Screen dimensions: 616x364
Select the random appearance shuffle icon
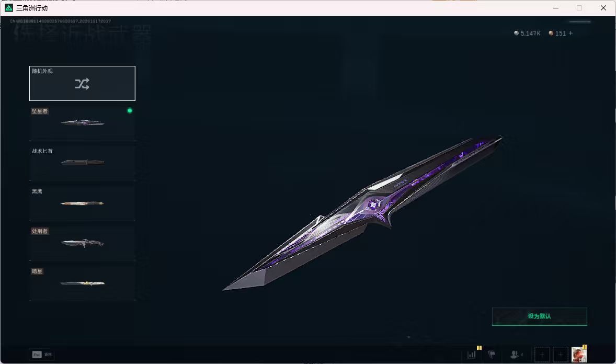(x=82, y=84)
